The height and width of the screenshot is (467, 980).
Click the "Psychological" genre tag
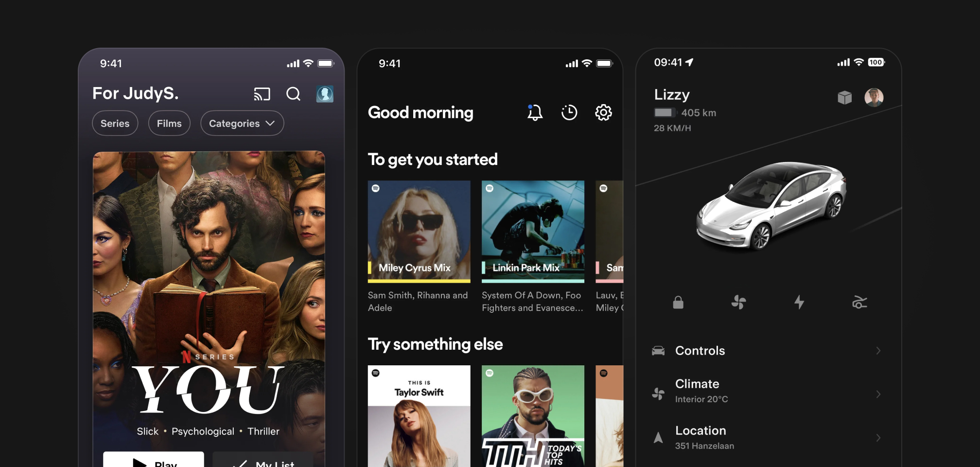[x=203, y=431]
